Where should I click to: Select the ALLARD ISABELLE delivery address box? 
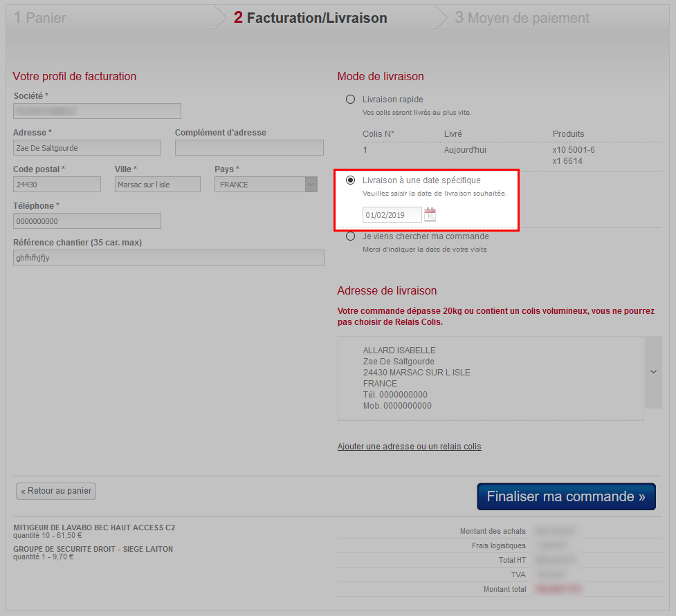click(x=490, y=378)
